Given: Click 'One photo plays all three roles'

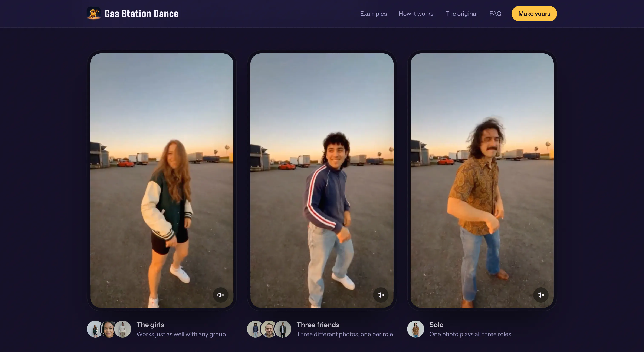Looking at the screenshot, I should [470, 334].
